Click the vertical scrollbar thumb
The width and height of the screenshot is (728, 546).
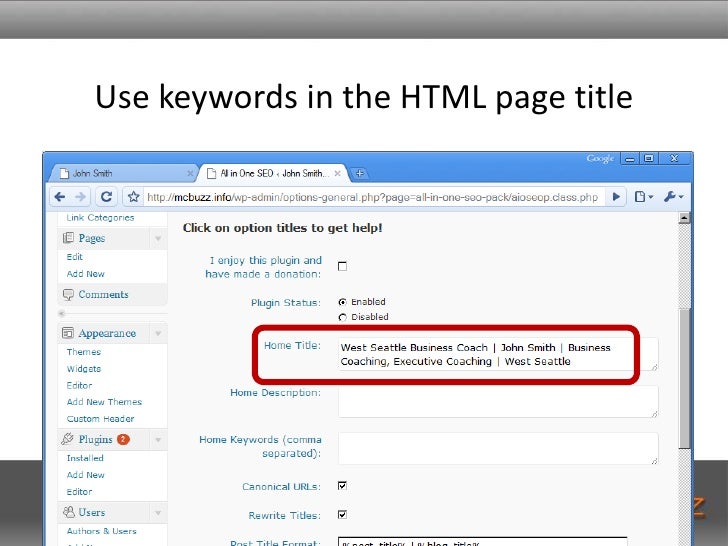684,378
